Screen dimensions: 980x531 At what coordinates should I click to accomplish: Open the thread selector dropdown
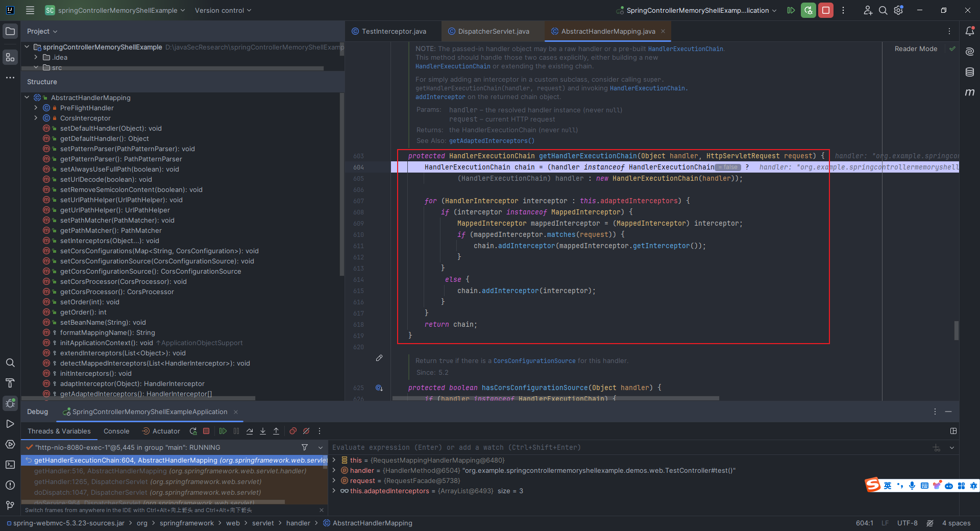click(321, 448)
